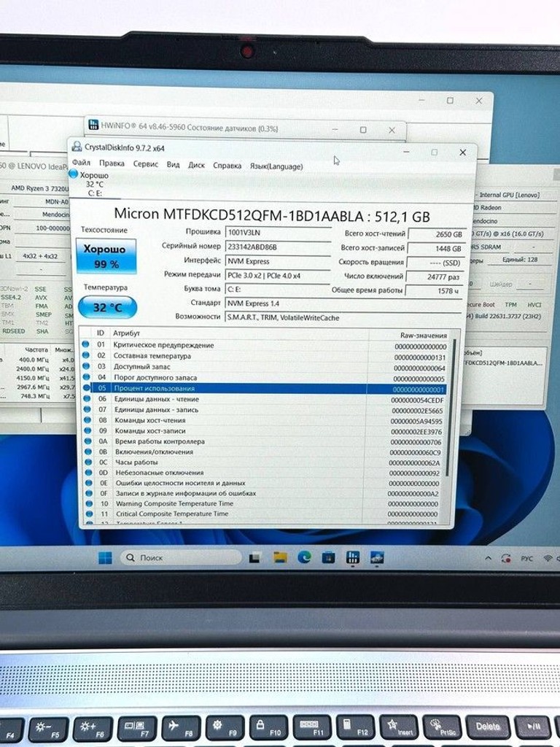Select row 0B Включения/отключения
This screenshot has width=560, height=747.
click(x=265, y=452)
